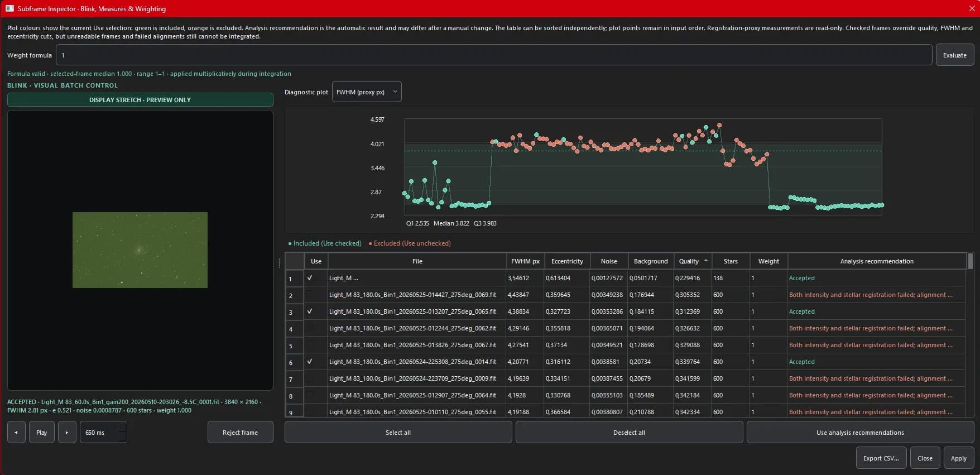
Task: Click the File column header
Action: pyautogui.click(x=417, y=261)
